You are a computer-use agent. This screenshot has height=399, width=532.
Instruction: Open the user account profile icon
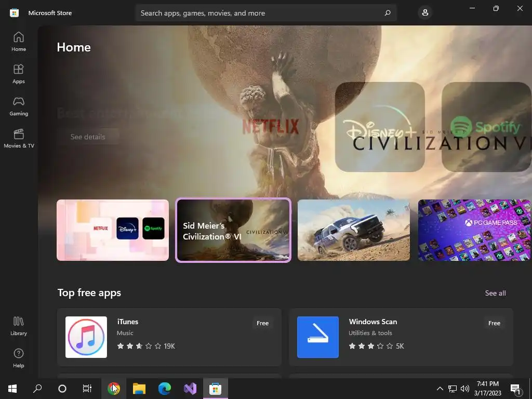[x=425, y=13]
